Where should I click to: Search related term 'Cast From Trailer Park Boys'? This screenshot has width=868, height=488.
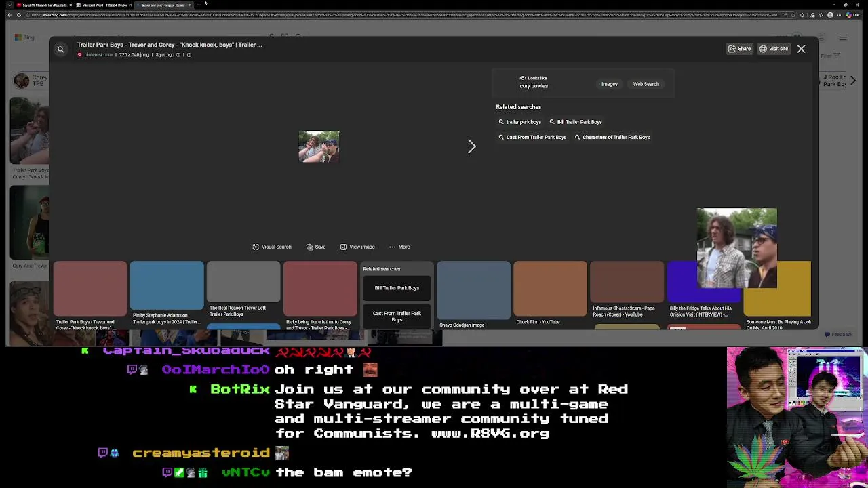[x=532, y=137]
